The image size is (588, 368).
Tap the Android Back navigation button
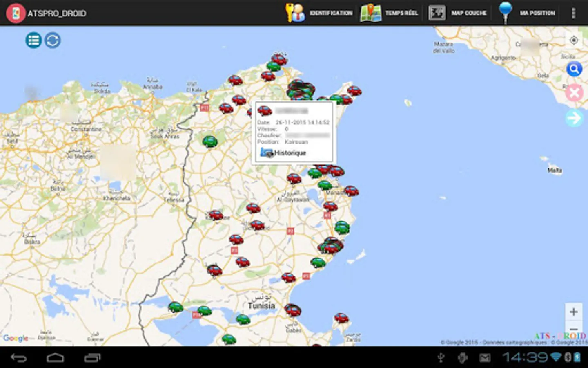pos(18,358)
